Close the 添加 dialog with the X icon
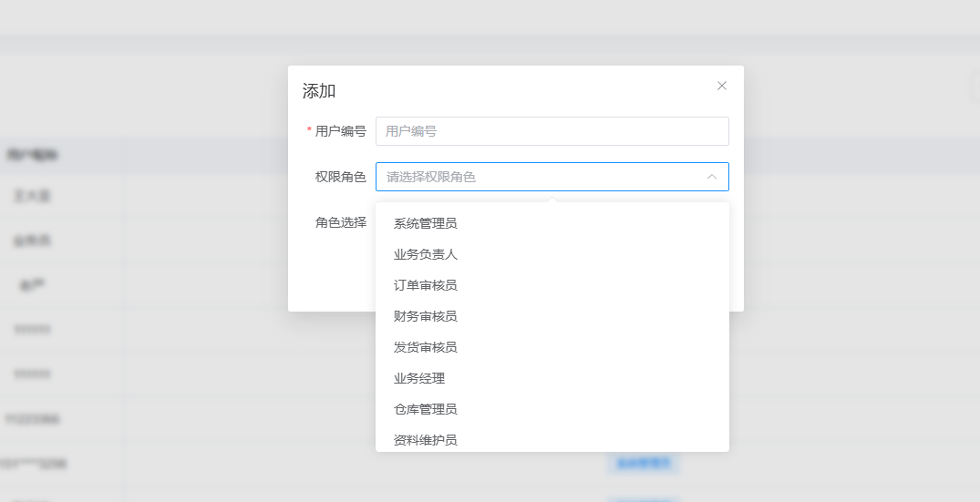 [x=722, y=86]
